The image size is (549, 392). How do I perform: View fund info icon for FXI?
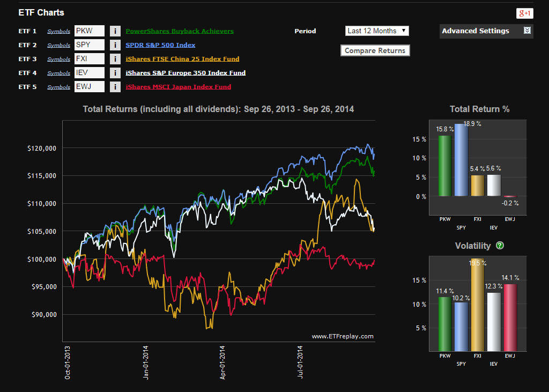pos(115,59)
